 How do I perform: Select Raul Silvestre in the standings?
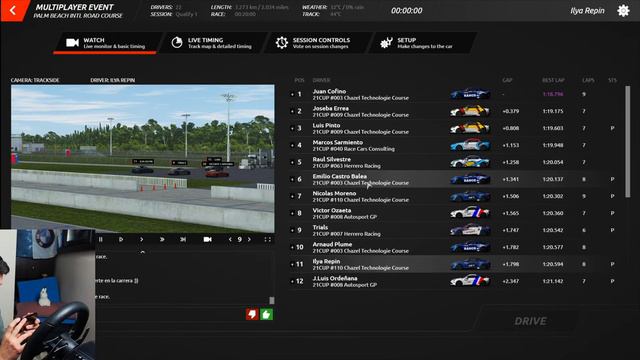pos(456,162)
